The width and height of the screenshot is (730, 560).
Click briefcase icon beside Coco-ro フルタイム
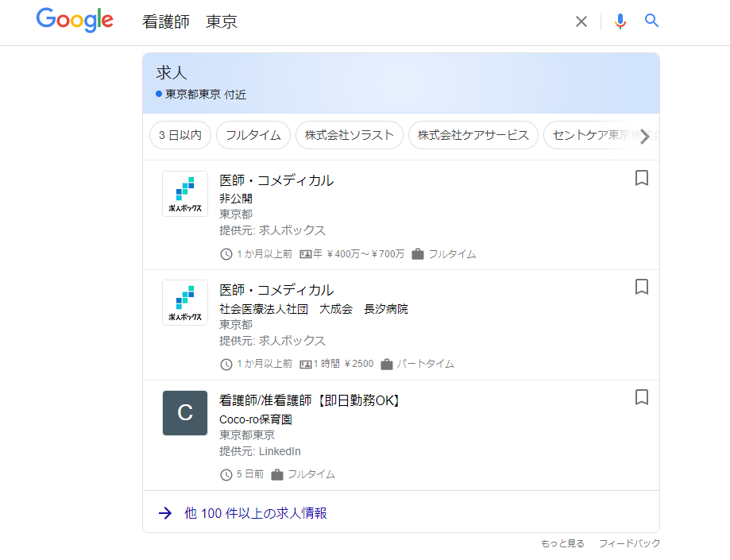pos(277,474)
